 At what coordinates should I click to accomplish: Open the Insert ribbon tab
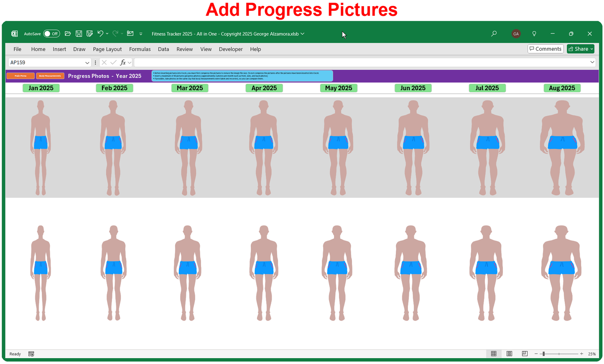(59, 49)
